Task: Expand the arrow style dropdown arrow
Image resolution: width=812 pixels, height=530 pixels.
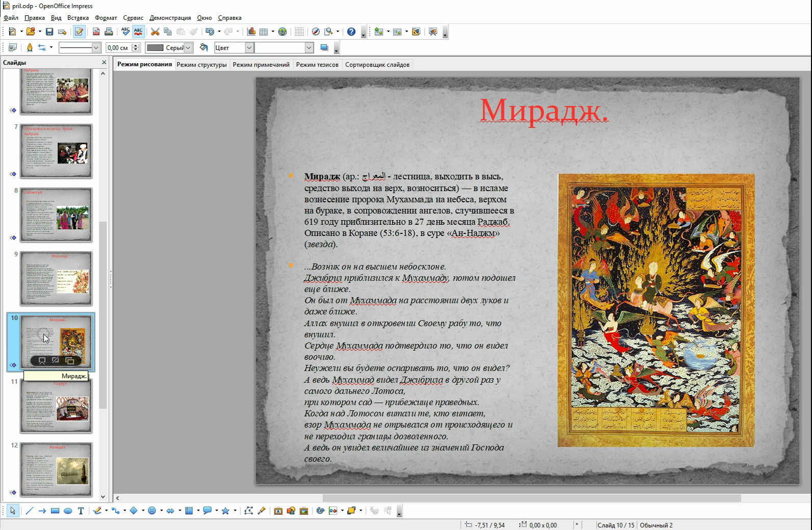Action: [52, 47]
